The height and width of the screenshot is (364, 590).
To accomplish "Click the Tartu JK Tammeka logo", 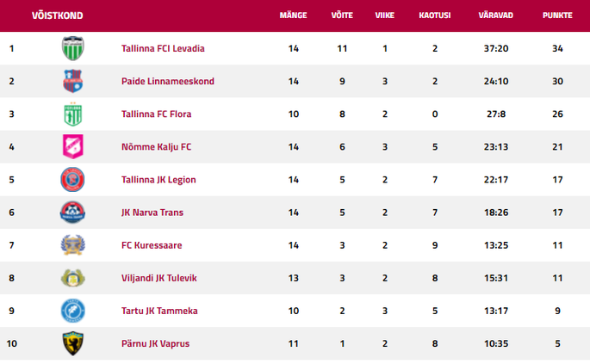I will (73, 310).
